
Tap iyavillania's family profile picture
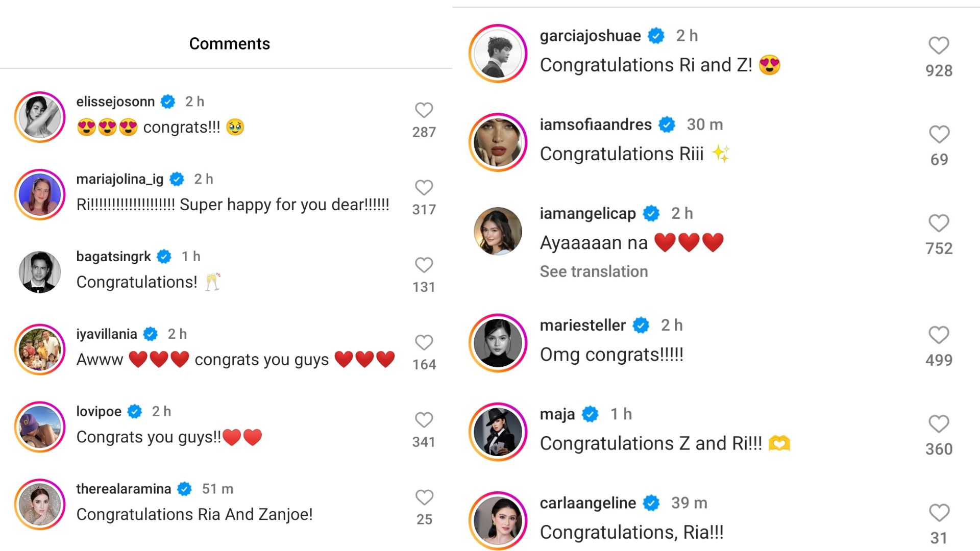tap(40, 349)
